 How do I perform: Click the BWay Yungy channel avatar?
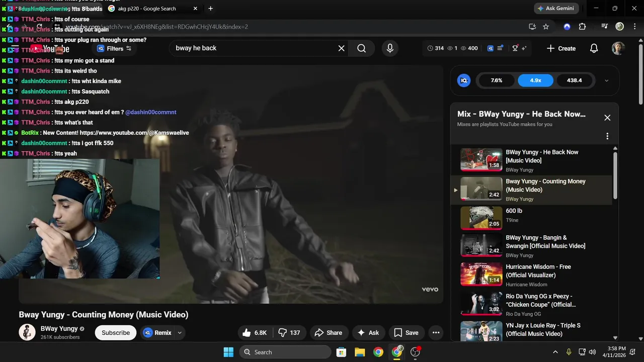click(27, 332)
